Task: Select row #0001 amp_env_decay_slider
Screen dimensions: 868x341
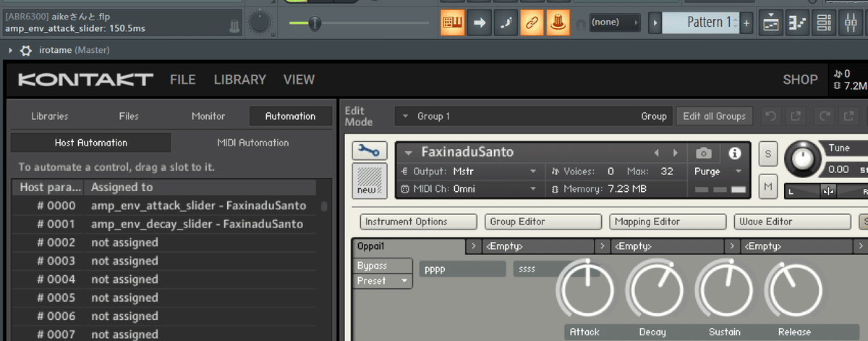Action: 163,224
